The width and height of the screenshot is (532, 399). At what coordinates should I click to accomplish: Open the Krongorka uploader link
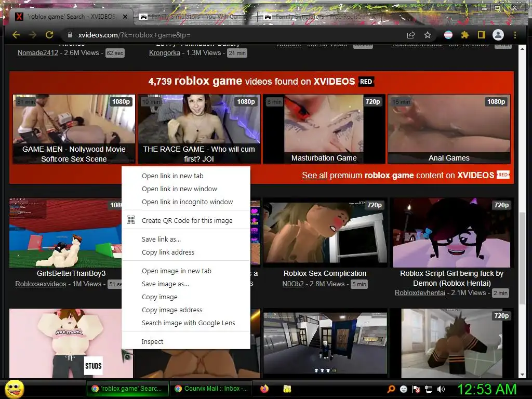(x=165, y=52)
